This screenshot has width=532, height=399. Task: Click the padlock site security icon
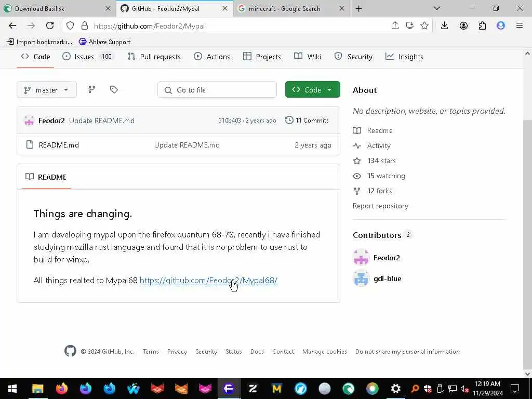tap(85, 26)
